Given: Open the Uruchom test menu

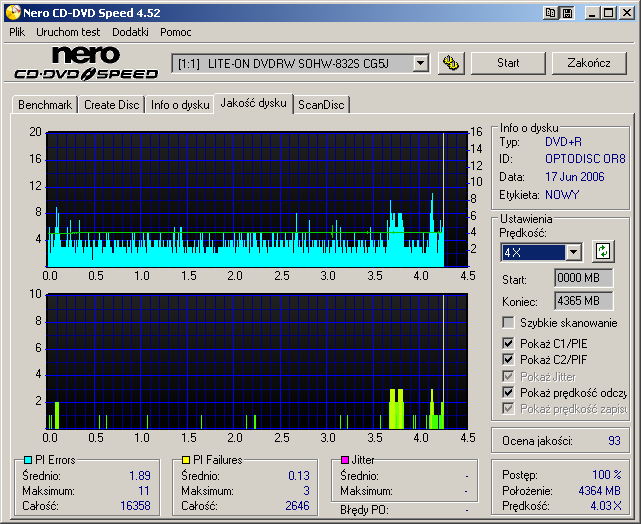Looking at the screenshot, I should tap(68, 32).
